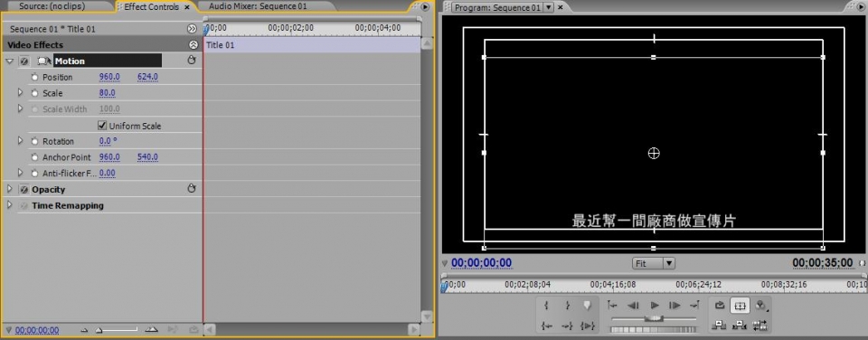Viewport: 868px width, 340px height.
Task: Collapse the Motion effect group
Action: pos(9,61)
